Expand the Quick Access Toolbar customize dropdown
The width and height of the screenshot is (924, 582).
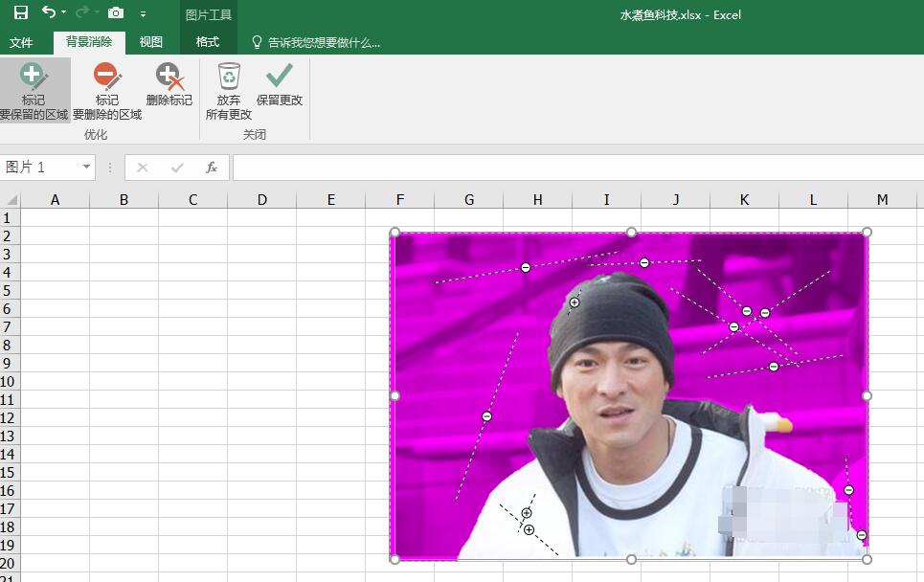(x=142, y=14)
